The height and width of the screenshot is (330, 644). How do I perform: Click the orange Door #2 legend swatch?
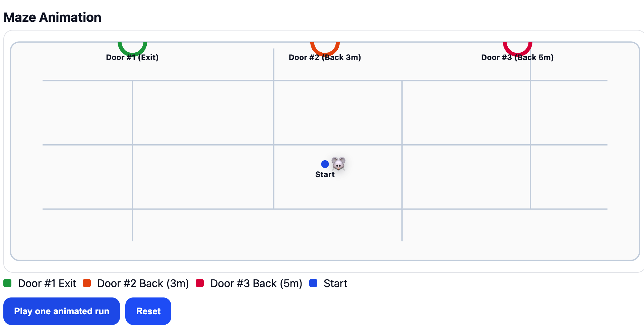87,283
